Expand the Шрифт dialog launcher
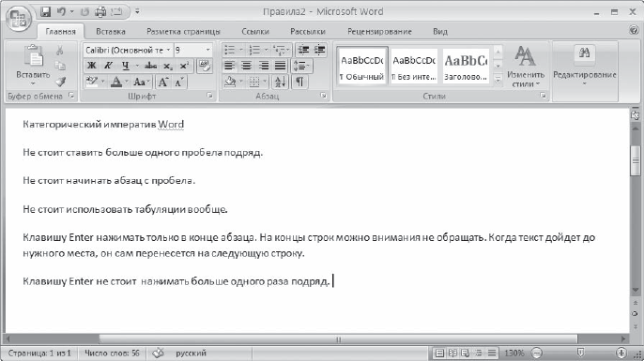The image size is (644, 361). click(210, 96)
